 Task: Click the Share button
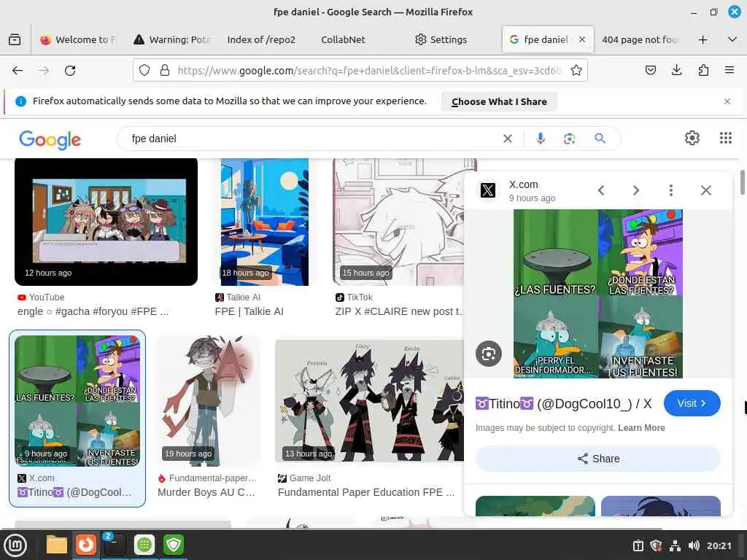[x=598, y=459]
